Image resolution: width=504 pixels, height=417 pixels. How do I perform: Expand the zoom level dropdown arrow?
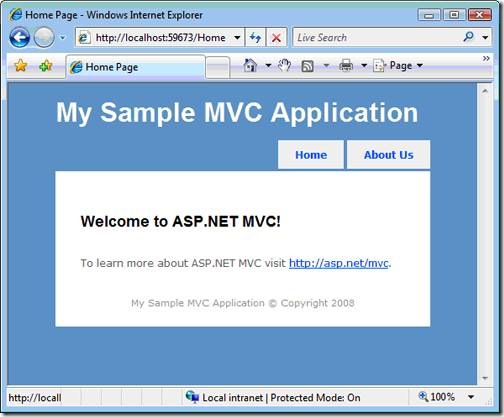(471, 397)
